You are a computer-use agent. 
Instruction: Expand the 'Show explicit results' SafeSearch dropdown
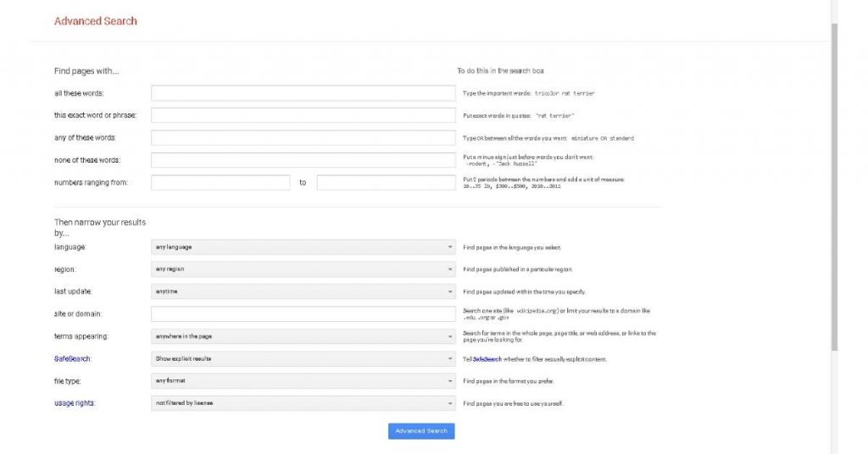(303, 358)
